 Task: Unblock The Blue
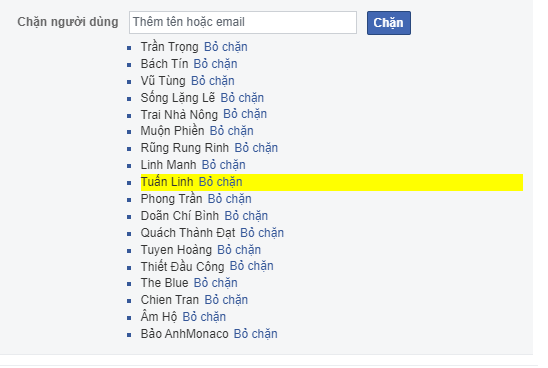[x=216, y=283]
